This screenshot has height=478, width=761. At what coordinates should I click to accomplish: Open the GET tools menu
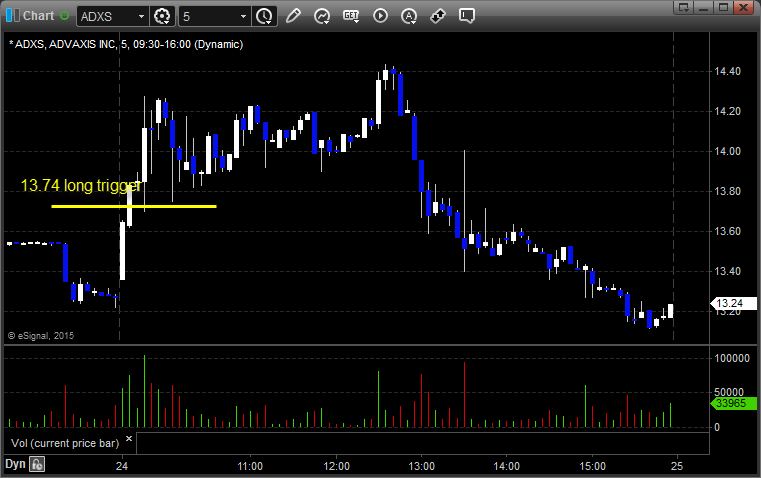351,16
